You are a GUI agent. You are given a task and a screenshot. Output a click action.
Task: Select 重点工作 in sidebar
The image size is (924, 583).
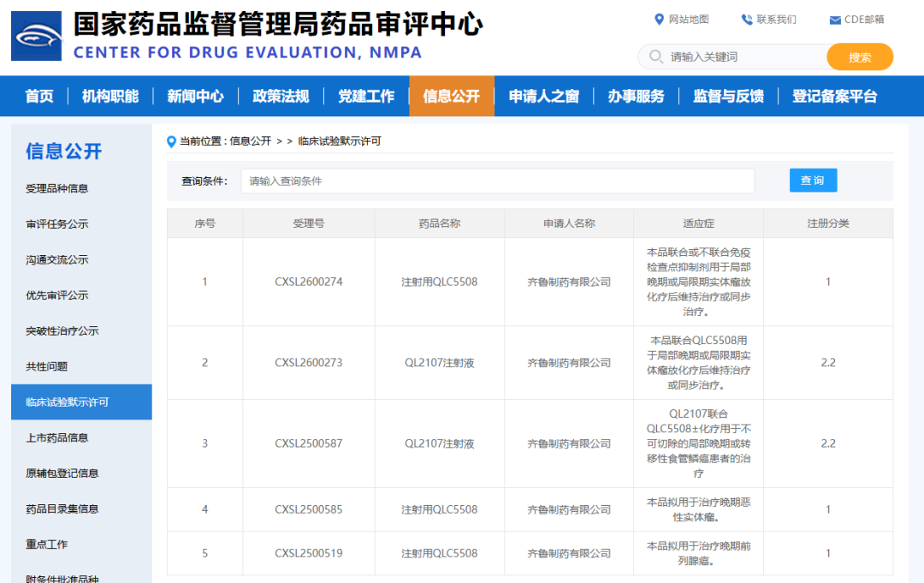46,544
